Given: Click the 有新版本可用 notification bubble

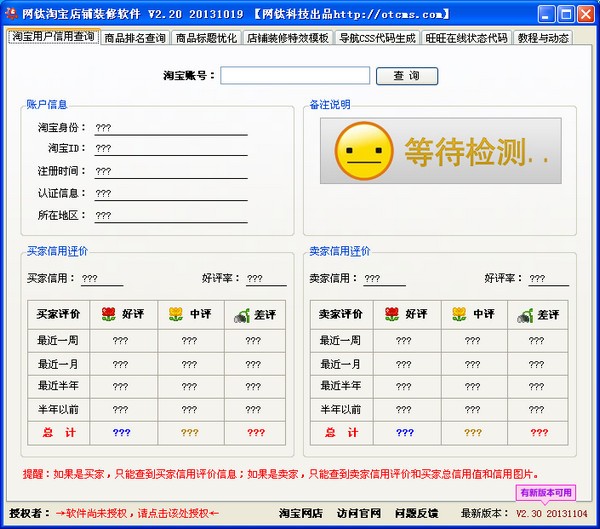Looking at the screenshot, I should pyautogui.click(x=546, y=493).
